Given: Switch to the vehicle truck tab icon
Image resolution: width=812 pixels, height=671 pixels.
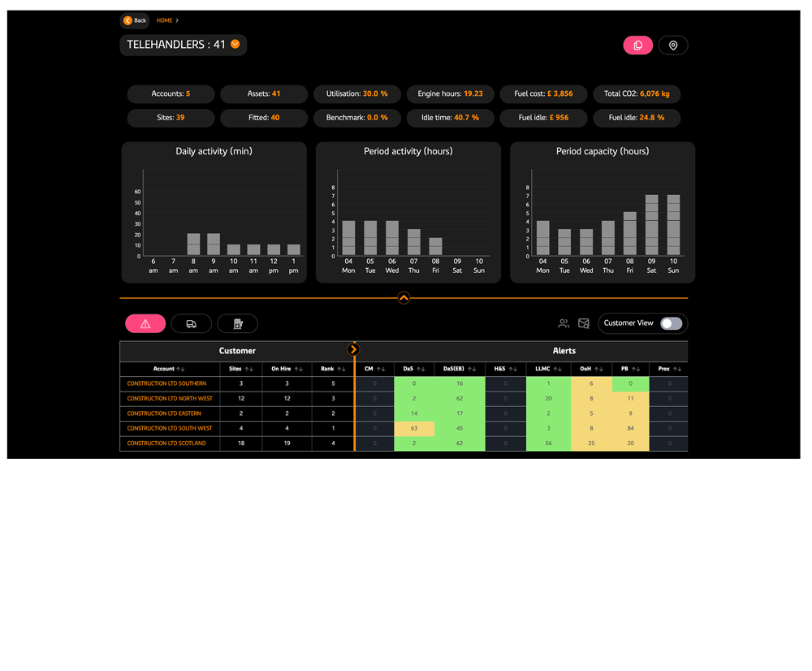Looking at the screenshot, I should point(191,324).
